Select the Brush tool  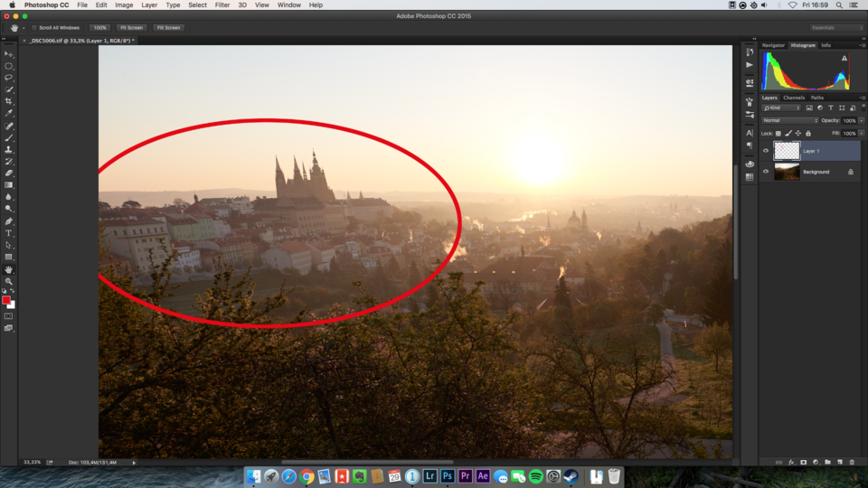tap(9, 137)
